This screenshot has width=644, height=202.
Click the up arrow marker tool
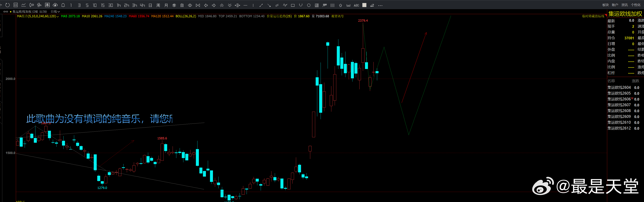(x=340, y=5)
